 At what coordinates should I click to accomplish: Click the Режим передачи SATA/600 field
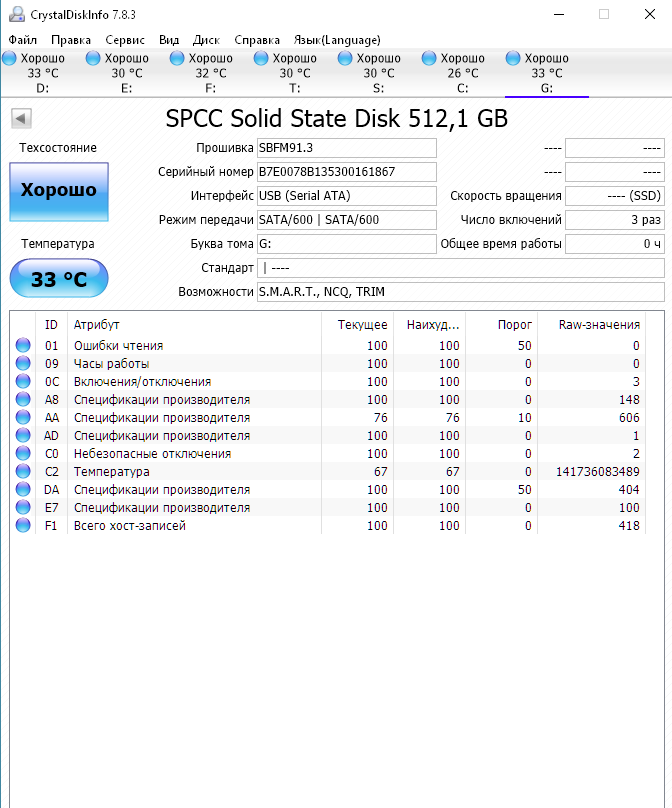(x=347, y=220)
